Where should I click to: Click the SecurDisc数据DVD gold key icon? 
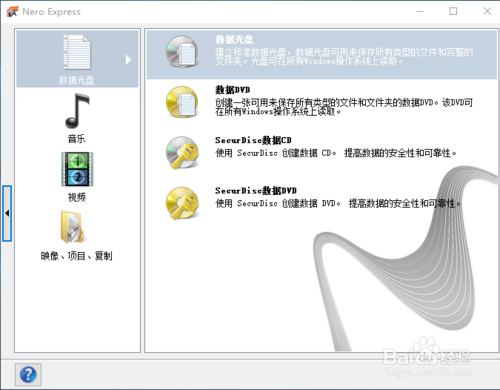point(182,203)
